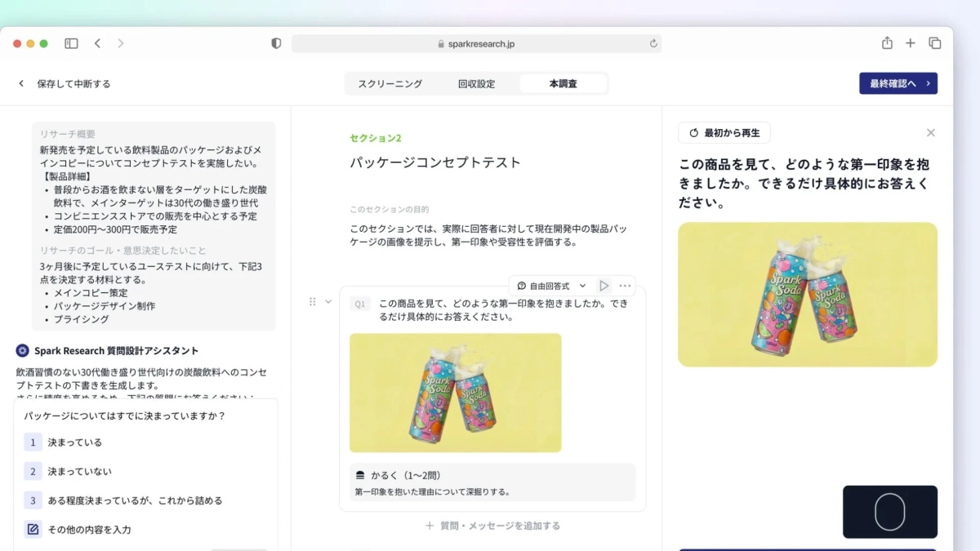Click 最終確認へ button
The width and height of the screenshot is (980, 551).
pos(898,83)
